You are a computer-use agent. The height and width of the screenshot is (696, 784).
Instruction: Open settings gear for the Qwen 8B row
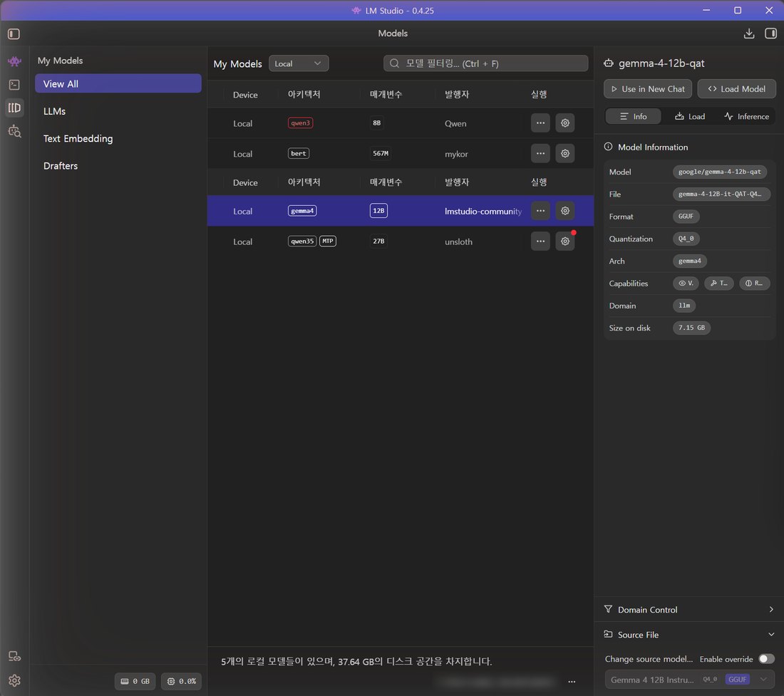pyautogui.click(x=564, y=123)
